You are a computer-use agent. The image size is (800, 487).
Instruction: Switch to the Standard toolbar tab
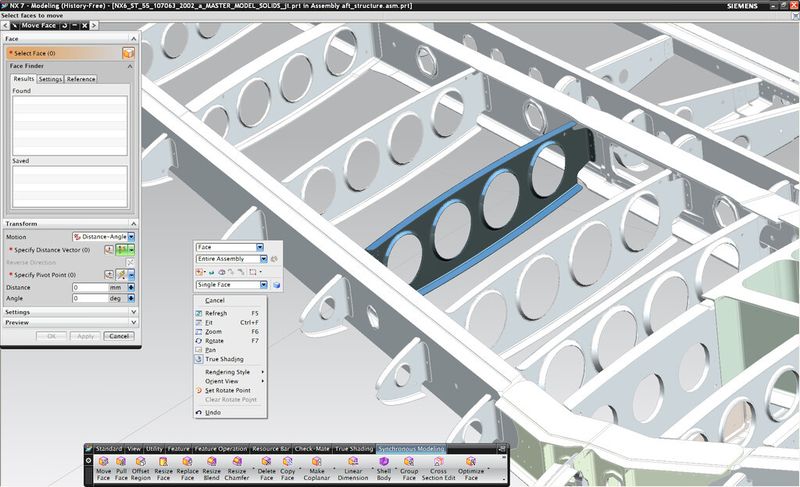click(109, 449)
